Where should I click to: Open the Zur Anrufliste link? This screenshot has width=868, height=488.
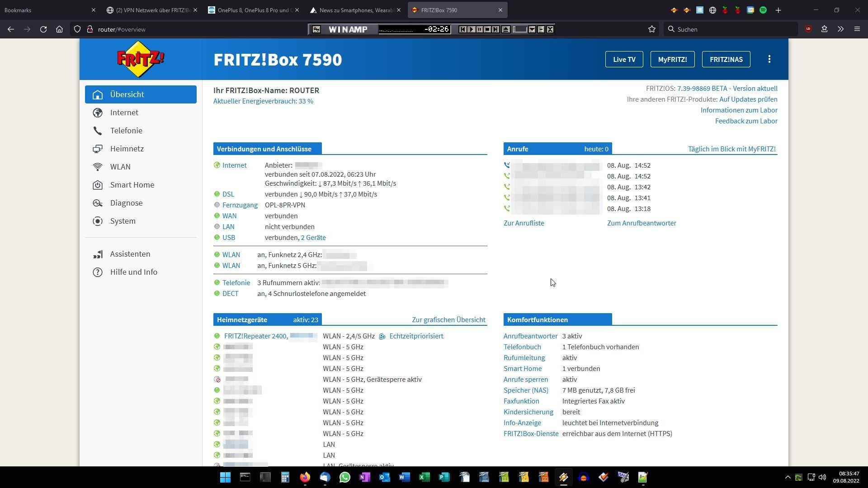pyautogui.click(x=524, y=223)
